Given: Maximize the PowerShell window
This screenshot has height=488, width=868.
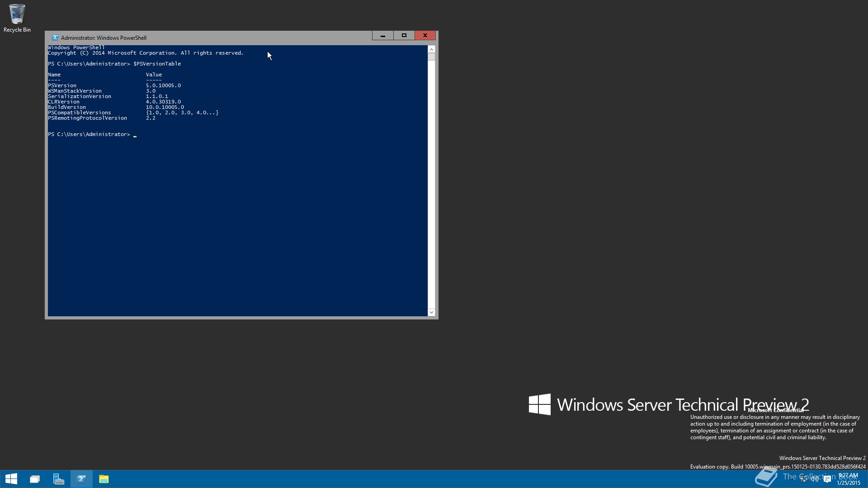Looking at the screenshot, I should point(404,36).
